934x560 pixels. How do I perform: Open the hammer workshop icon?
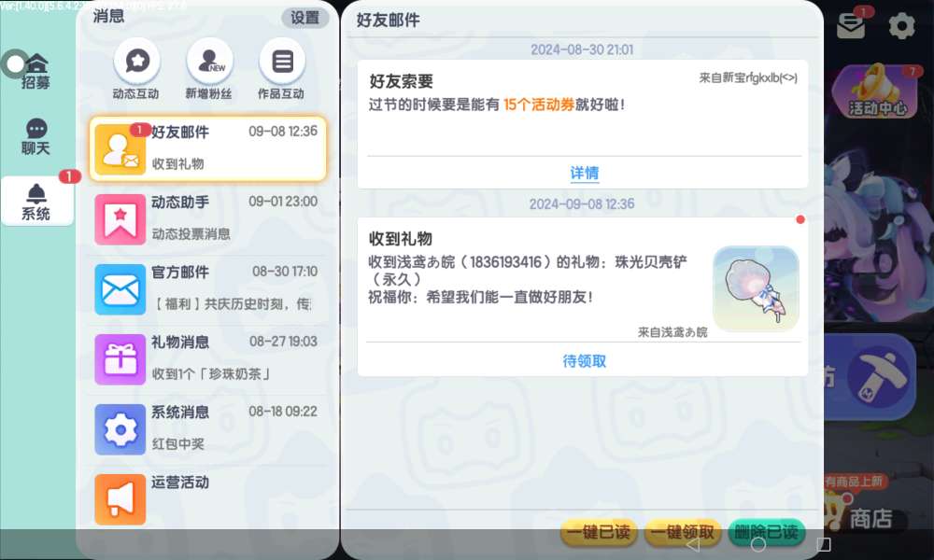click(881, 377)
